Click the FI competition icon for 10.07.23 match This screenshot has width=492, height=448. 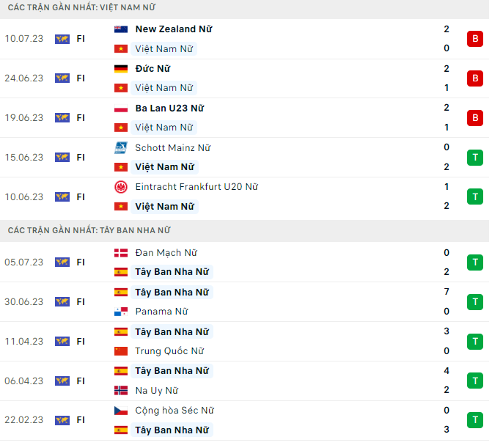pos(62,39)
